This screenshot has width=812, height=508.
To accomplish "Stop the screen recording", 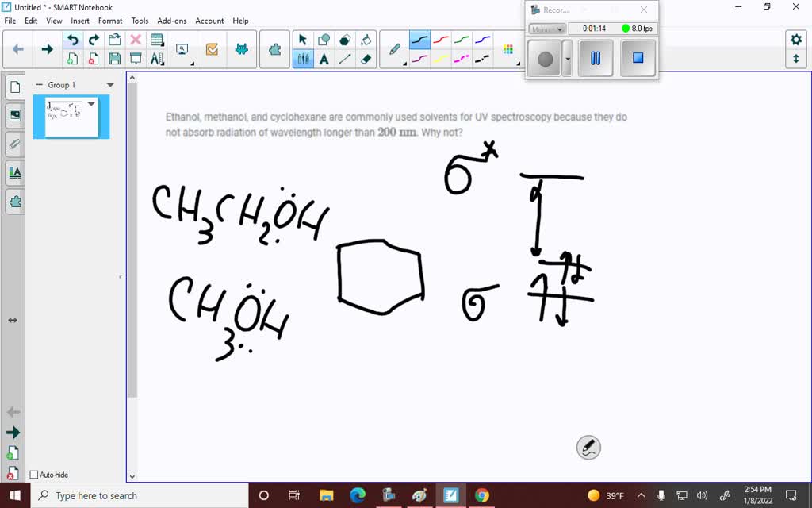I will pos(638,58).
